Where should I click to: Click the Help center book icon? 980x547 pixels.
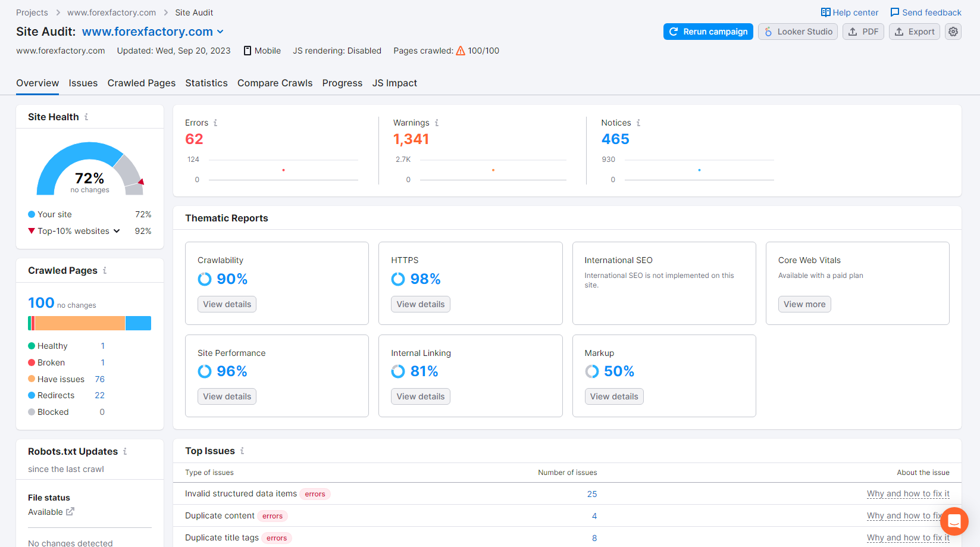[826, 12]
